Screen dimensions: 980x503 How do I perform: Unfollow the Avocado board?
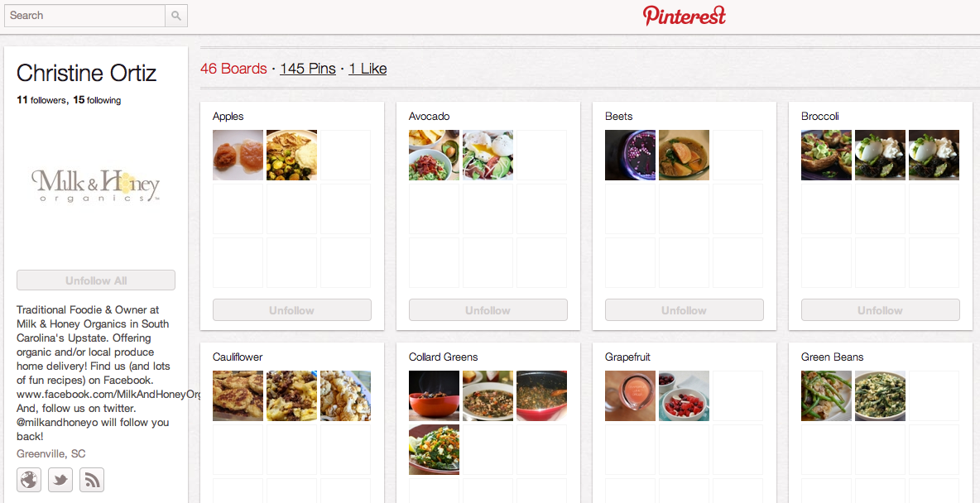(488, 310)
